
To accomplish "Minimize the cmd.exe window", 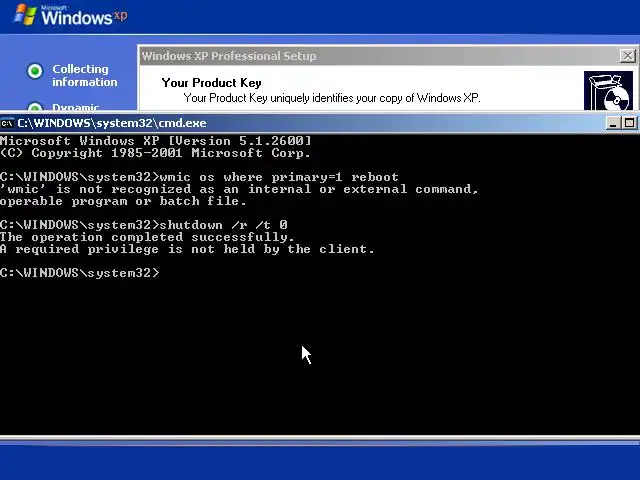I will tap(613, 123).
